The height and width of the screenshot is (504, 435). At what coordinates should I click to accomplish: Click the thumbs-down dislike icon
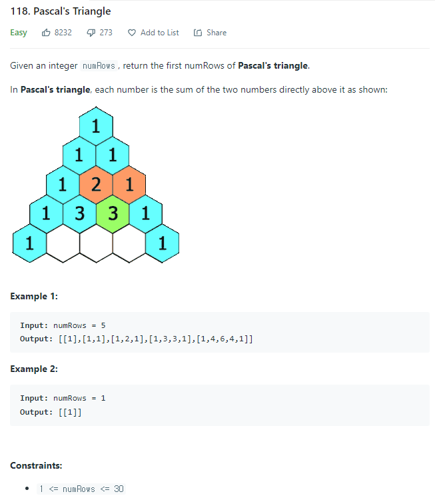91,33
